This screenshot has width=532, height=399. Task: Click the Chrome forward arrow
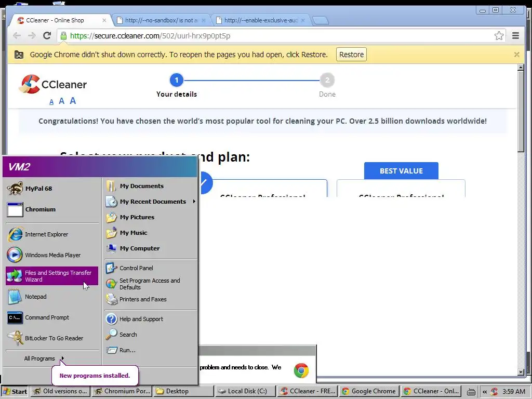(x=32, y=36)
